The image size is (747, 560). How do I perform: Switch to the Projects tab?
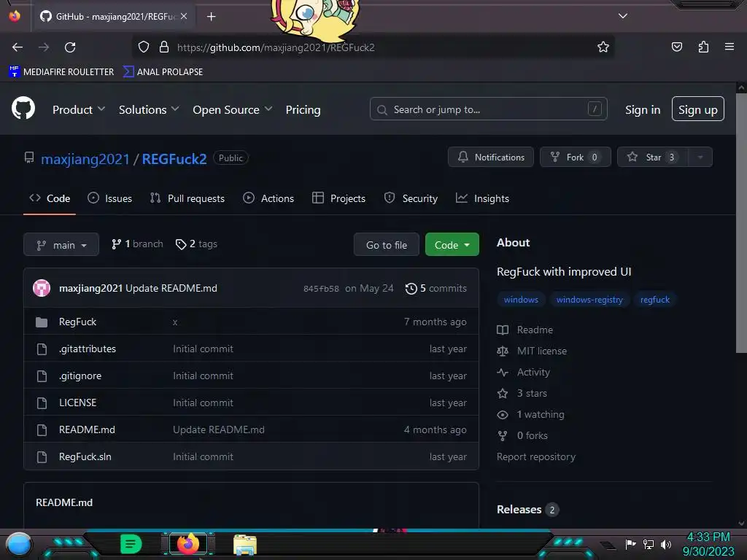[x=338, y=198]
